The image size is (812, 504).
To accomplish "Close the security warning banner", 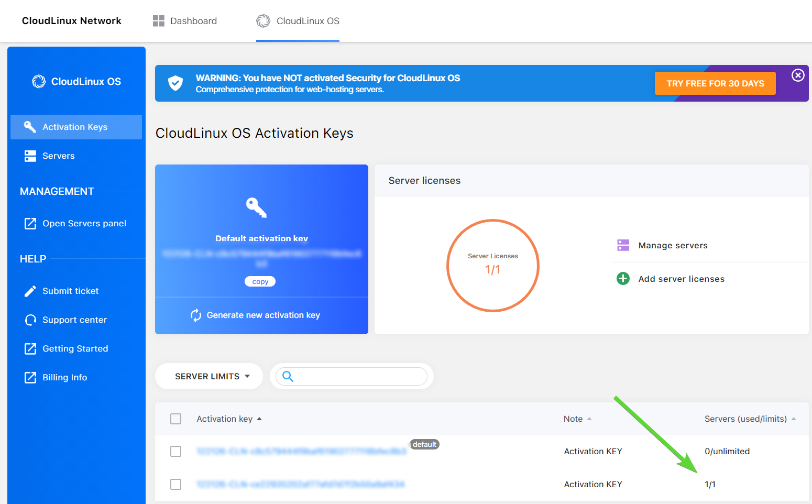I will click(797, 75).
